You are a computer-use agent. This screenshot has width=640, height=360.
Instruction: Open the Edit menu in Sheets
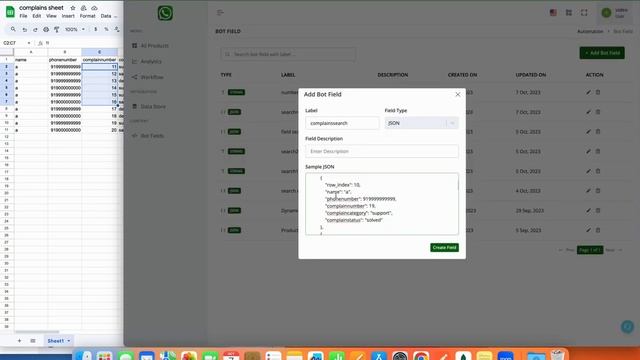(37, 16)
